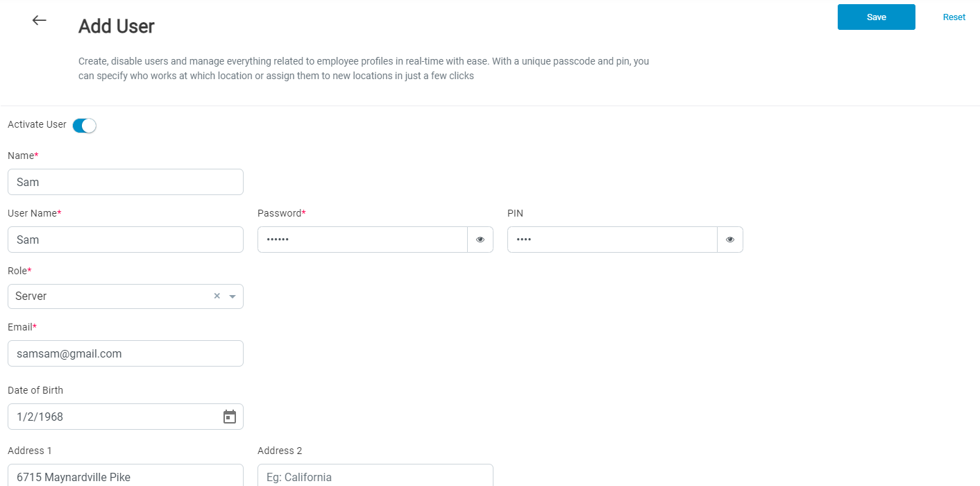Clear the selected Server role
The width and height of the screenshot is (980, 486).
pyautogui.click(x=217, y=296)
